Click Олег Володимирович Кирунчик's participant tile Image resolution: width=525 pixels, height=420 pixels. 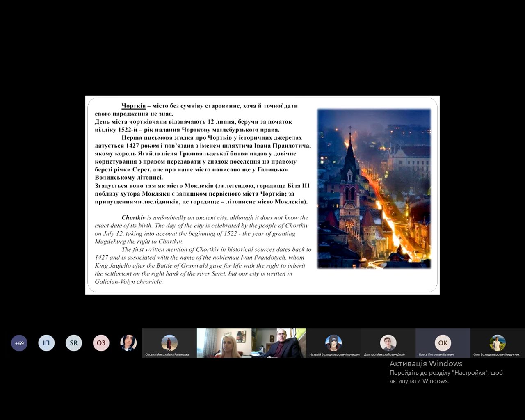pos(497,343)
